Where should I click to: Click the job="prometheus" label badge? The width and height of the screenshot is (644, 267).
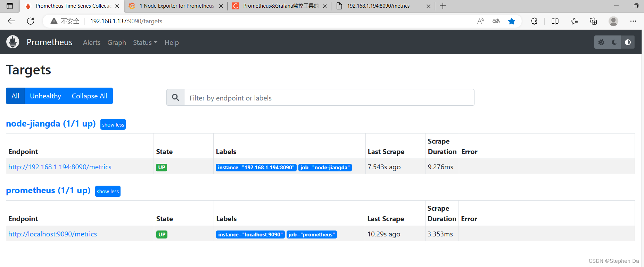[x=312, y=235]
